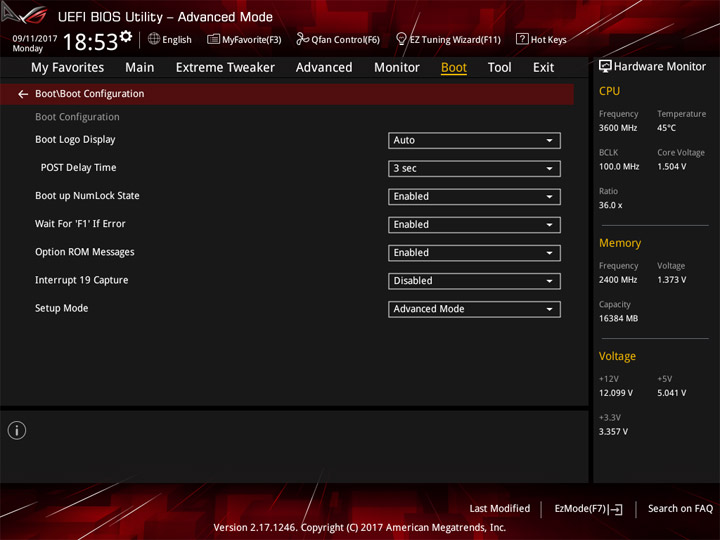The height and width of the screenshot is (540, 720).
Task: Click the Memory voltage 1.373 V value
Action: pyautogui.click(x=672, y=280)
